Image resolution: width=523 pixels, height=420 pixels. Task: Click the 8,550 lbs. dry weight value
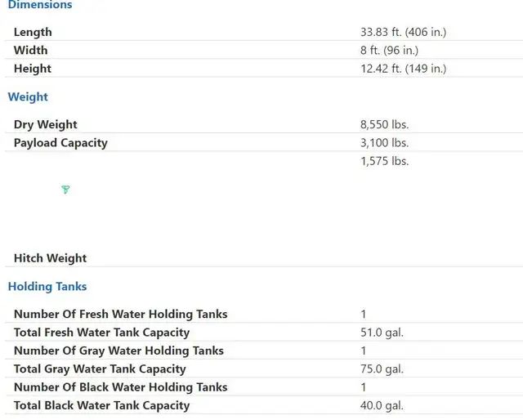[x=384, y=124]
